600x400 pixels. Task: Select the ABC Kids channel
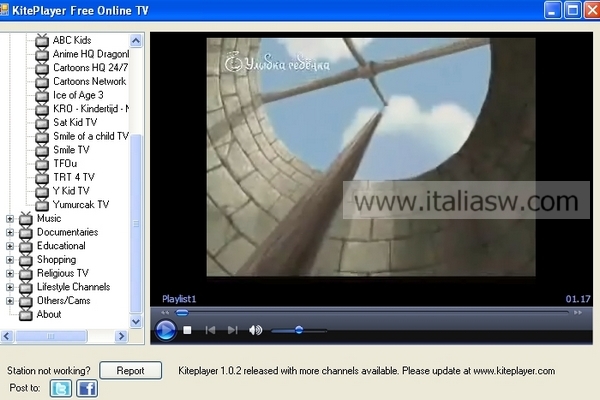pyautogui.click(x=72, y=40)
